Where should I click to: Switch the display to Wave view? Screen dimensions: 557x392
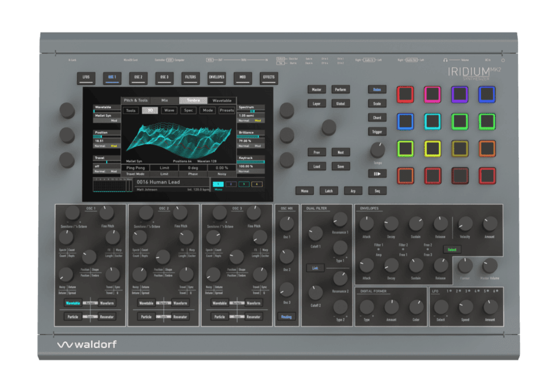tap(169, 110)
